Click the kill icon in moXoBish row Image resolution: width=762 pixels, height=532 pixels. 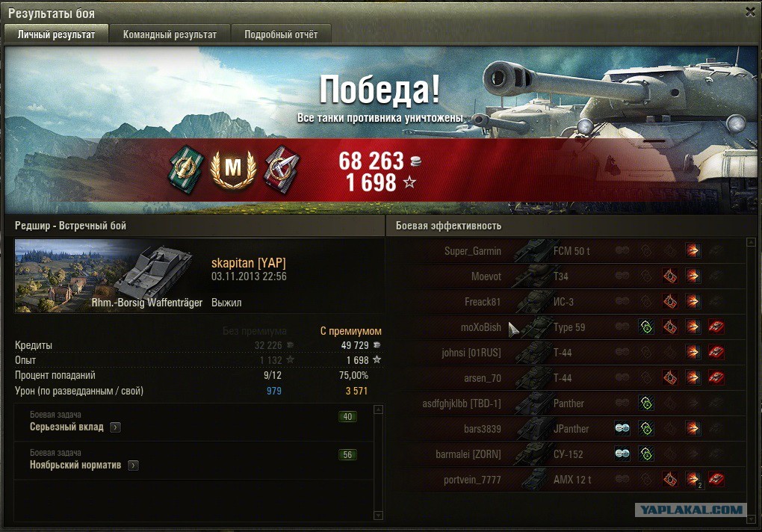[x=716, y=327]
